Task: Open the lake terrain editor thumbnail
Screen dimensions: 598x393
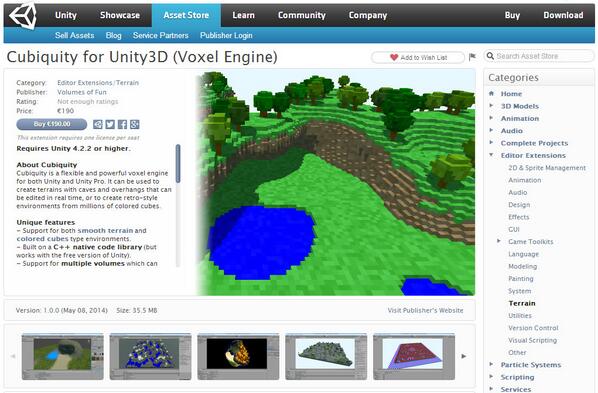Action: point(63,356)
